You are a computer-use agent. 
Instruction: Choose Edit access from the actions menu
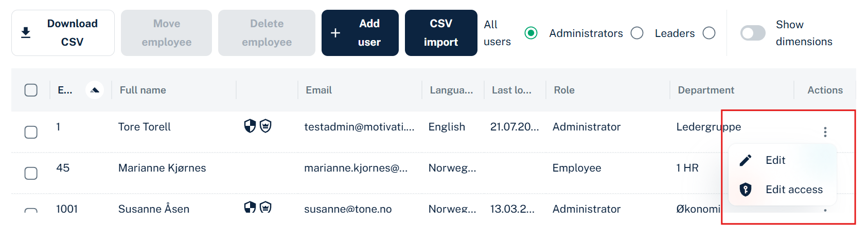pyautogui.click(x=783, y=190)
